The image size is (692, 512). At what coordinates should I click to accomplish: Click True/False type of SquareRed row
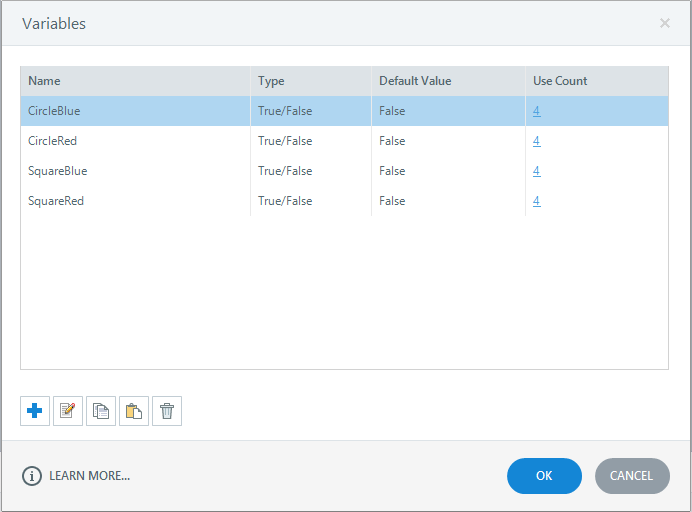pos(285,201)
